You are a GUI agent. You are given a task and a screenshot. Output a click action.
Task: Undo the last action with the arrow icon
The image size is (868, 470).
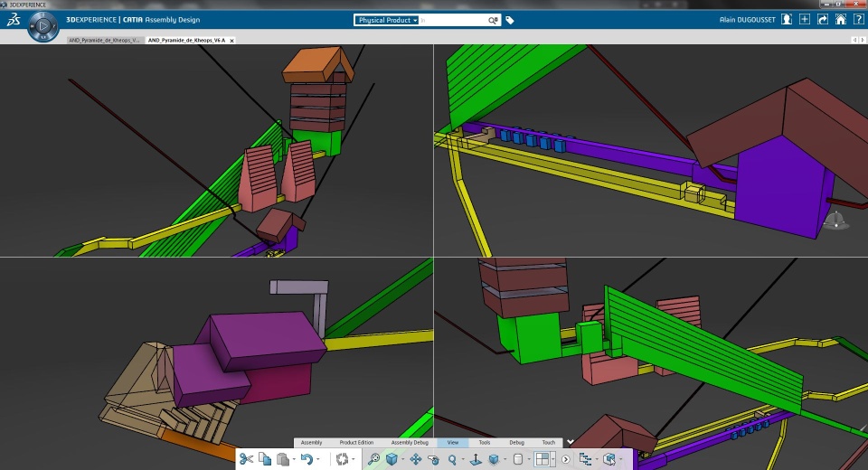307,459
